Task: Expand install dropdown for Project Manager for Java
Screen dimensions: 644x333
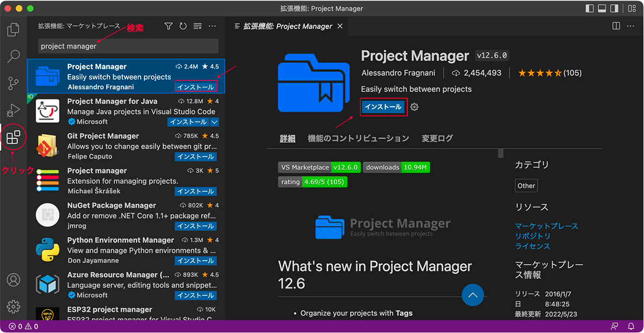Action: click(x=214, y=122)
